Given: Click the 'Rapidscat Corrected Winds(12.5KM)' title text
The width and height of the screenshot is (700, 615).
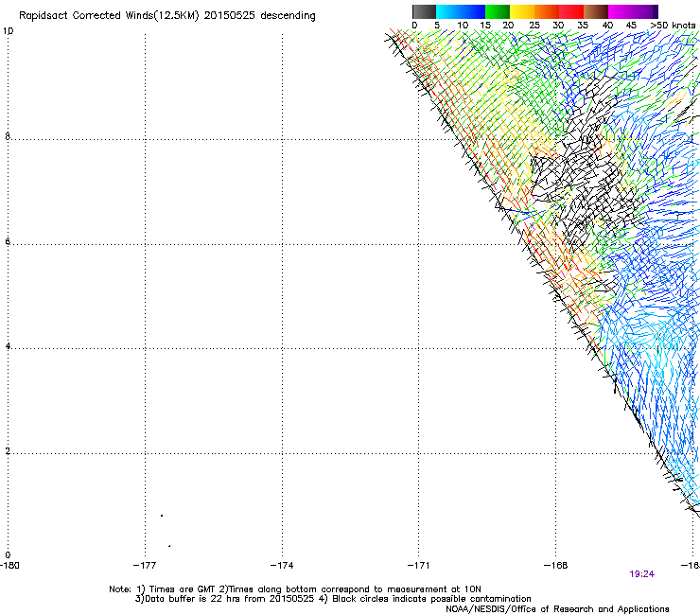Looking at the screenshot, I should [109, 16].
